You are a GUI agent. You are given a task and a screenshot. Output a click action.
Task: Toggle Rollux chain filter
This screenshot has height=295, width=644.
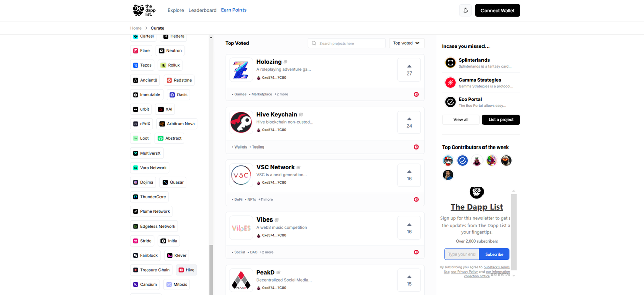pyautogui.click(x=170, y=65)
